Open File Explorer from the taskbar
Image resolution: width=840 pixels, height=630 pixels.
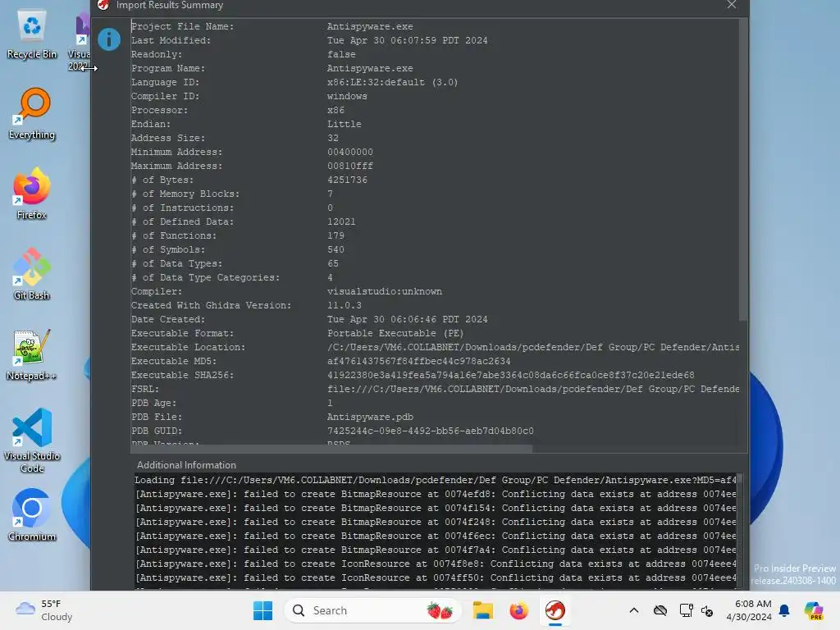(482, 610)
